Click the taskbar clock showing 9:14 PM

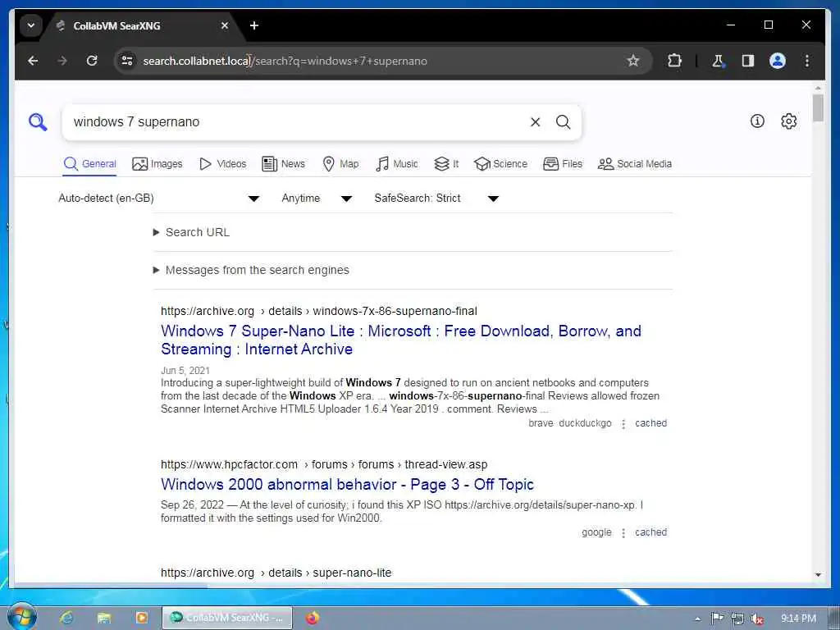tap(798, 619)
